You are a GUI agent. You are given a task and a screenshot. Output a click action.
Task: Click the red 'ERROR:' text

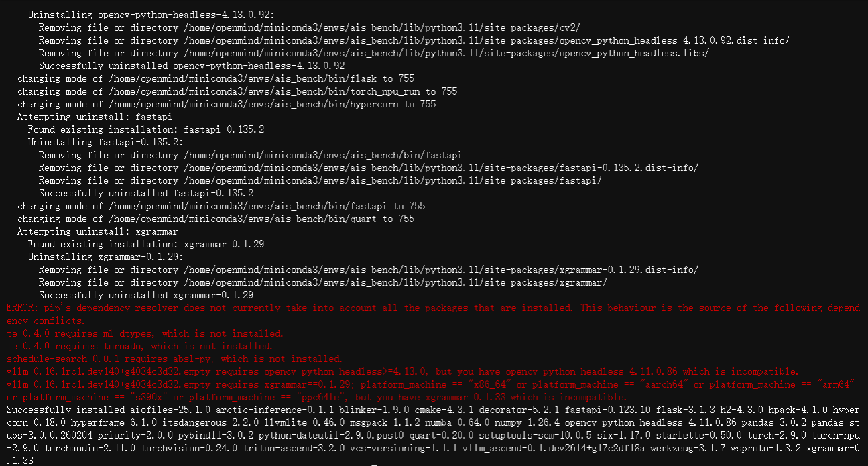pos(23,308)
